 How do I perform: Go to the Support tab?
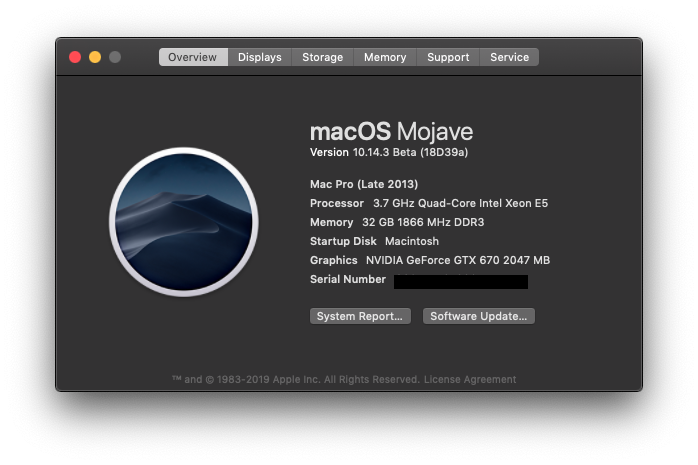(x=448, y=57)
